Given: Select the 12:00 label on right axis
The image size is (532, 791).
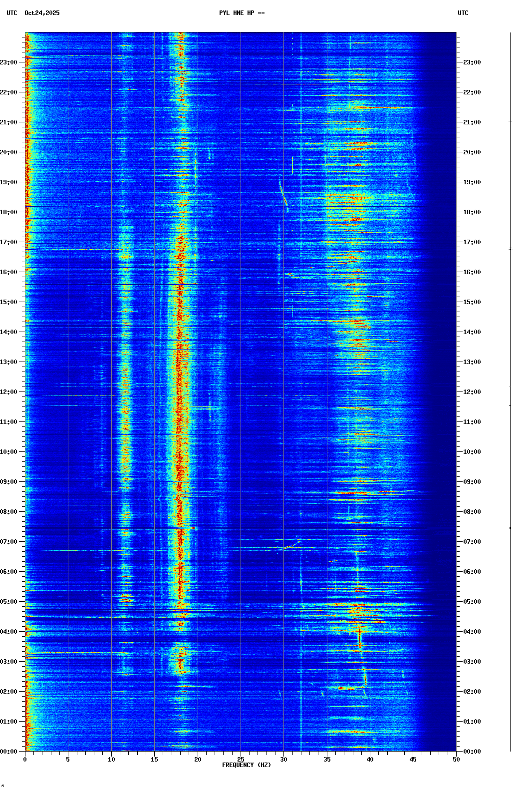Looking at the screenshot, I should tap(472, 392).
